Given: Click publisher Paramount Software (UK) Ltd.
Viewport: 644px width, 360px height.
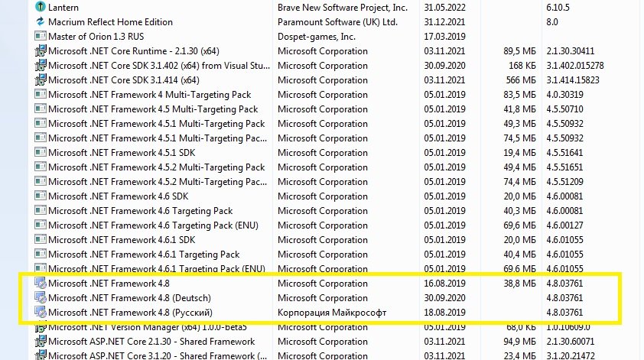Looking at the screenshot, I should [337, 21].
